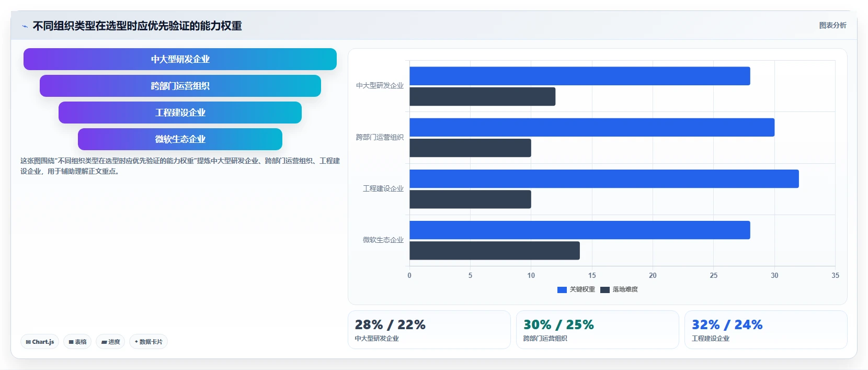868x370 pixels.
Task: Click the Chart.js tag chip
Action: [40, 342]
